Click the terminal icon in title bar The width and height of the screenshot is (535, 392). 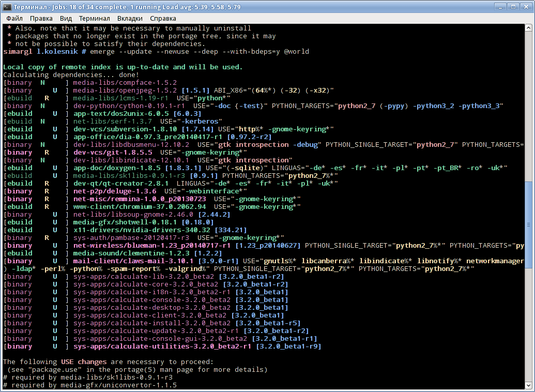[x=7, y=7]
